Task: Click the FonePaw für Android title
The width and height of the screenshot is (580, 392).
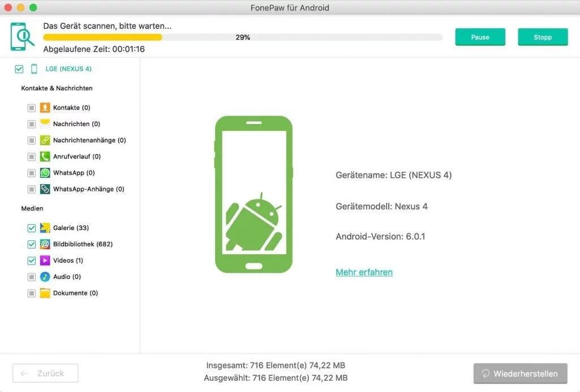Action: (289, 8)
